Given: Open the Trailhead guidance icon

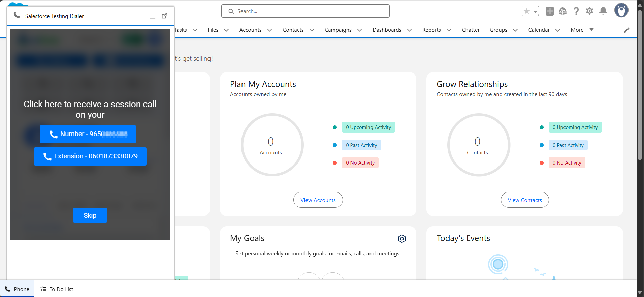Looking at the screenshot, I should (x=563, y=11).
